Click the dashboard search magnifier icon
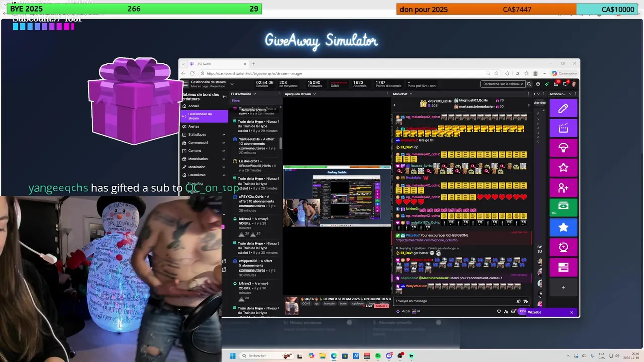The height and width of the screenshot is (362, 644). coord(529,84)
